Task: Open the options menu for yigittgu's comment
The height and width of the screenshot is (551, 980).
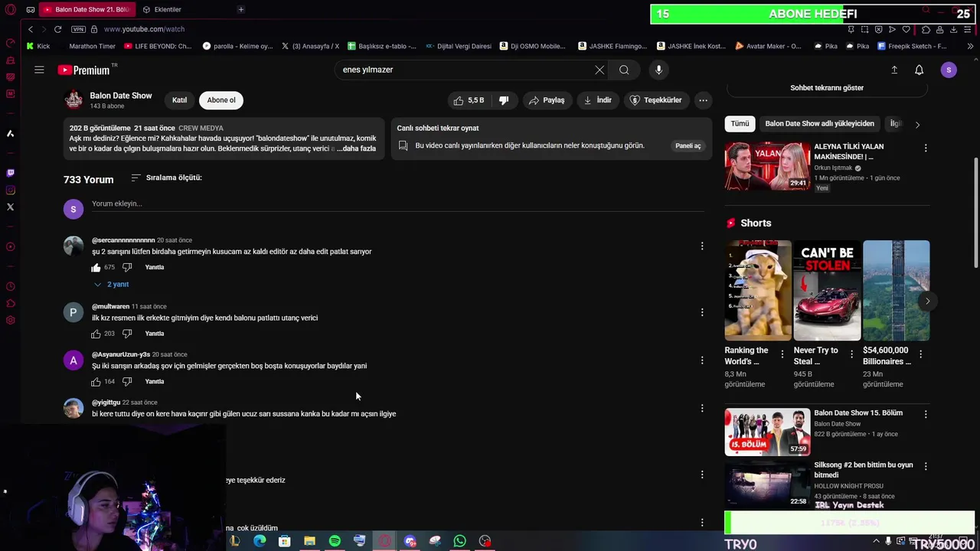Action: pos(702,408)
